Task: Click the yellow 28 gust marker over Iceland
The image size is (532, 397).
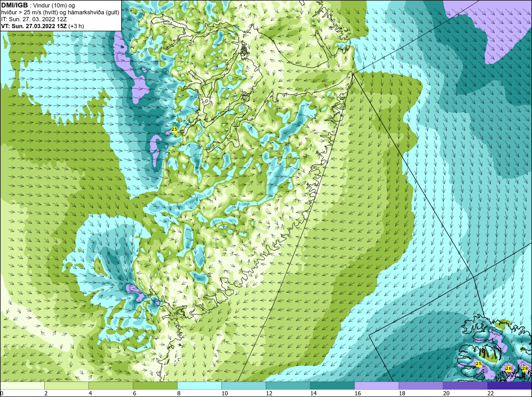Action: pos(525,368)
